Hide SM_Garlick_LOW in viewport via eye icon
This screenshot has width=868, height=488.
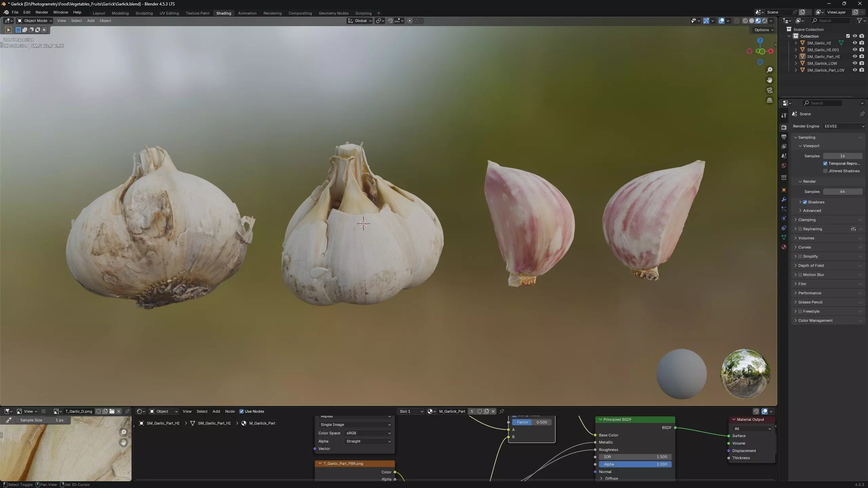[855, 63]
